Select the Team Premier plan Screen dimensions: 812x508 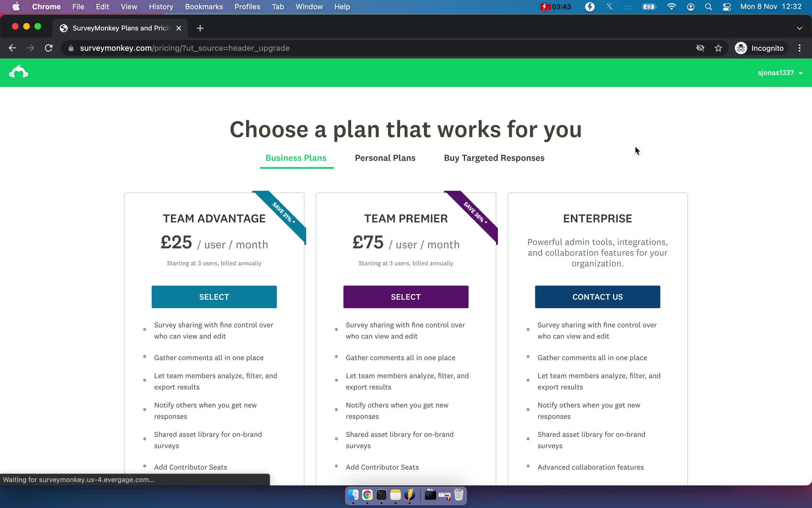[406, 296]
